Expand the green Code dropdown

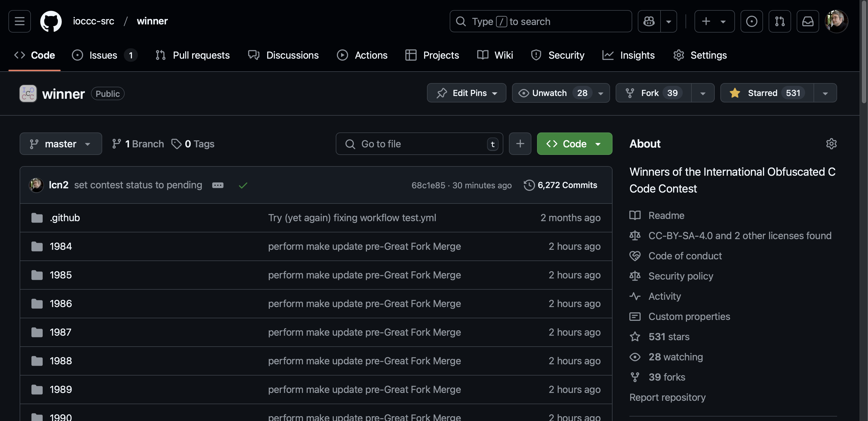[x=574, y=144]
